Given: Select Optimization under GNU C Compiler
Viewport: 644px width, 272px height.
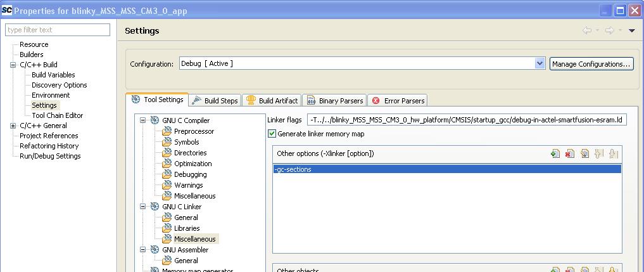Looking at the screenshot, I should [x=193, y=164].
